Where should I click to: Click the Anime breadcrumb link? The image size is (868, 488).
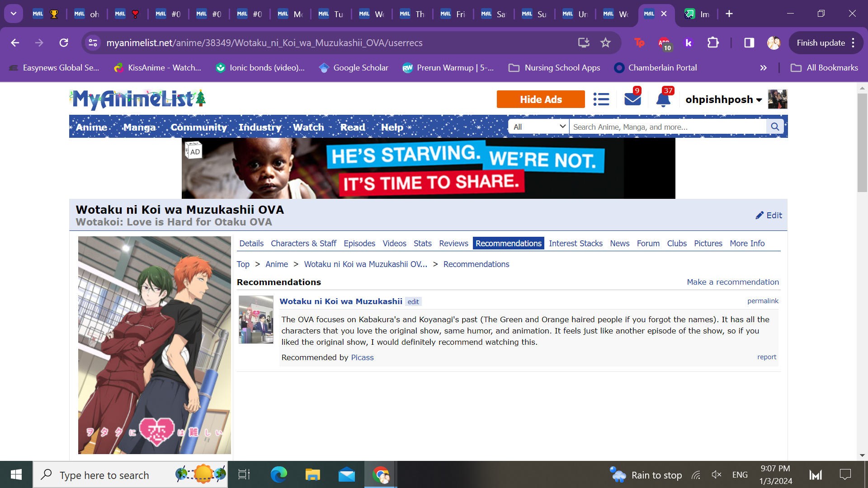click(x=277, y=264)
